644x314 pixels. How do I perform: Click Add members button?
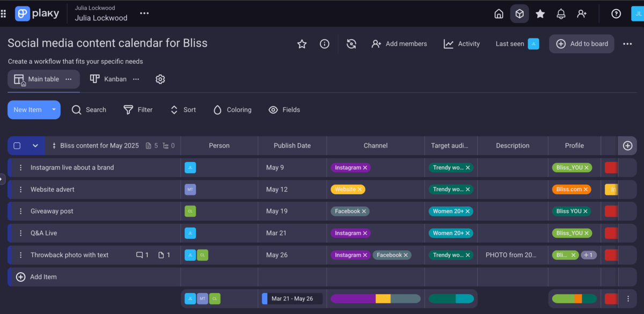pos(399,44)
